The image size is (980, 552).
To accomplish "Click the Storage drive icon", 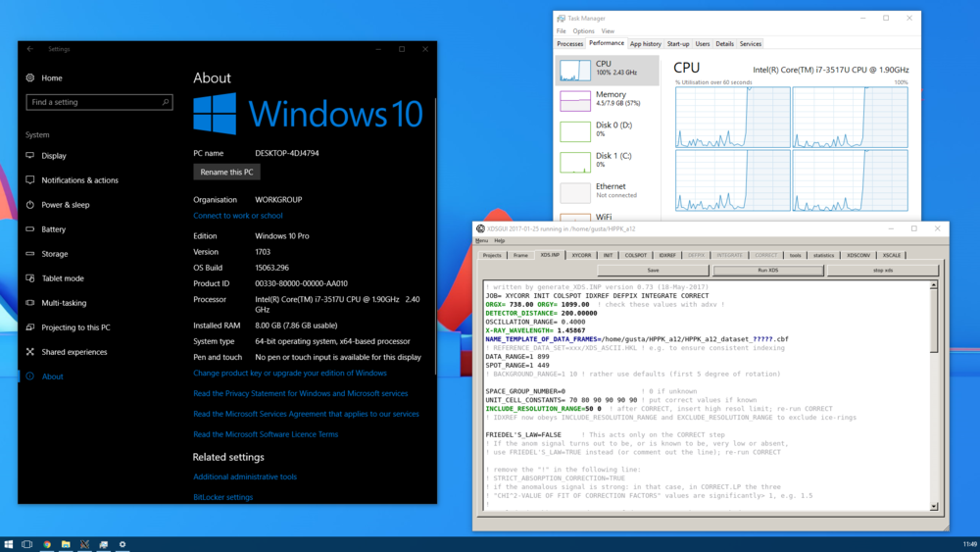I will 30,254.
